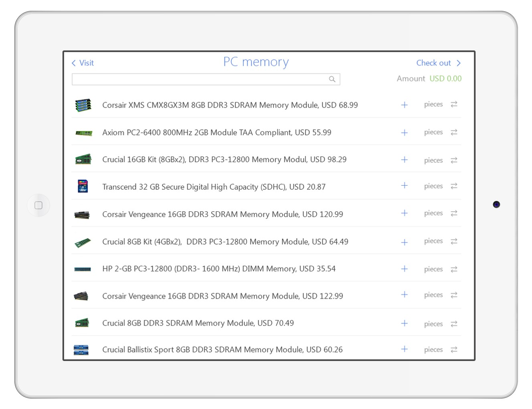Focus the product search field
The width and height of the screenshot is (532, 409).
pyautogui.click(x=206, y=79)
